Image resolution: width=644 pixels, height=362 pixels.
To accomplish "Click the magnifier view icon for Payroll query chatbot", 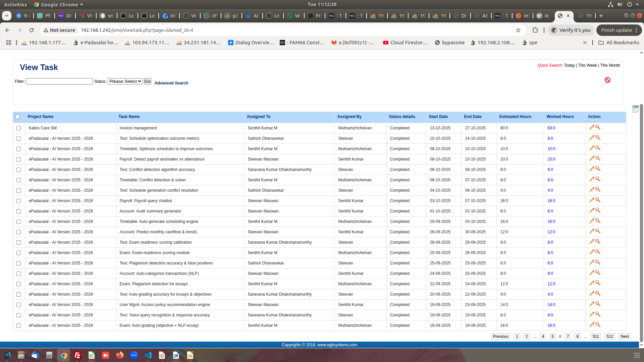I will click(598, 200).
